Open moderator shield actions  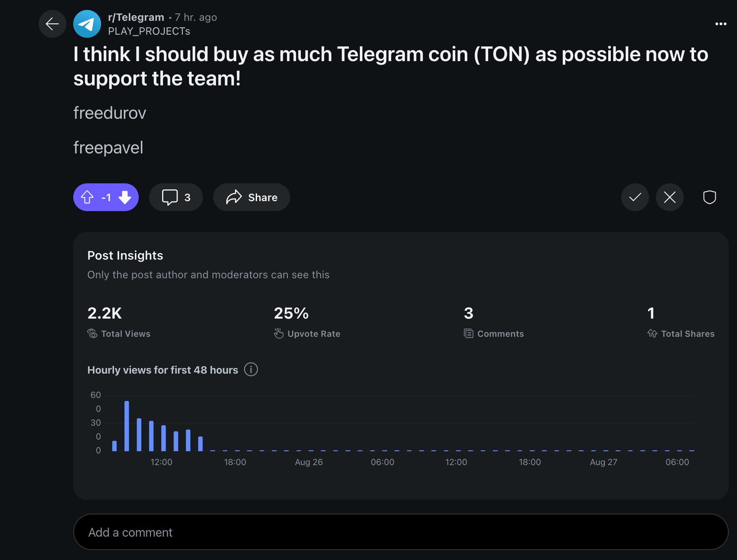pos(709,197)
